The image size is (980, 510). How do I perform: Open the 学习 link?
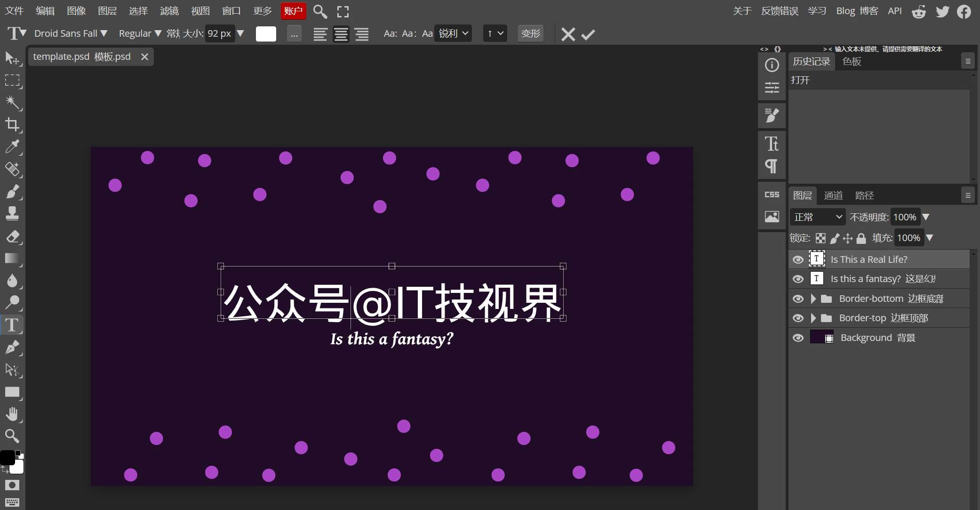817,11
